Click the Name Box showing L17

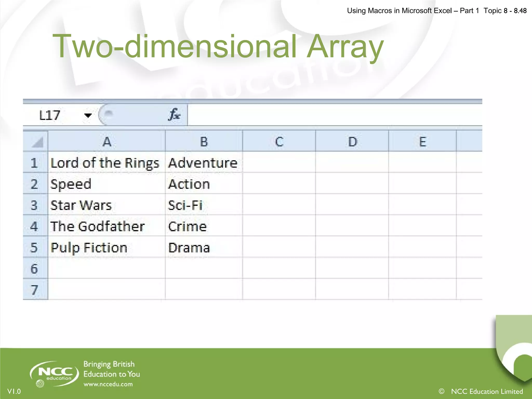pyautogui.click(x=60, y=115)
